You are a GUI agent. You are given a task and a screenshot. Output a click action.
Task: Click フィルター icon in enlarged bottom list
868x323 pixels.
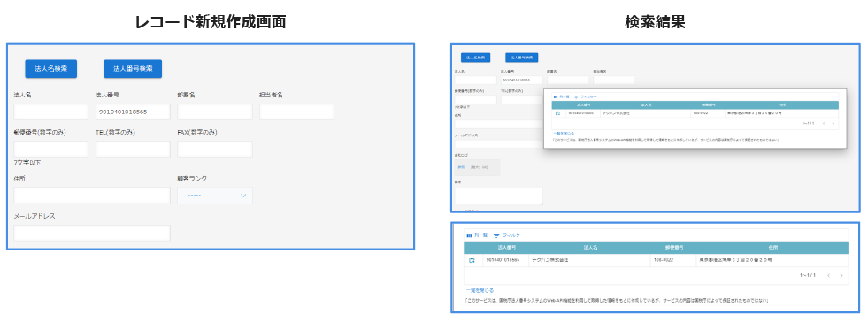496,235
